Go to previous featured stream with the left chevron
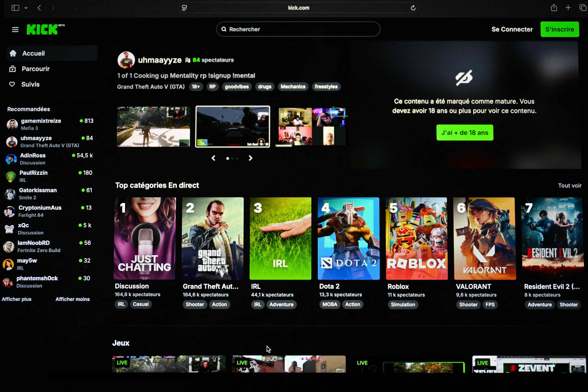This screenshot has height=392, width=588. pos(213,158)
